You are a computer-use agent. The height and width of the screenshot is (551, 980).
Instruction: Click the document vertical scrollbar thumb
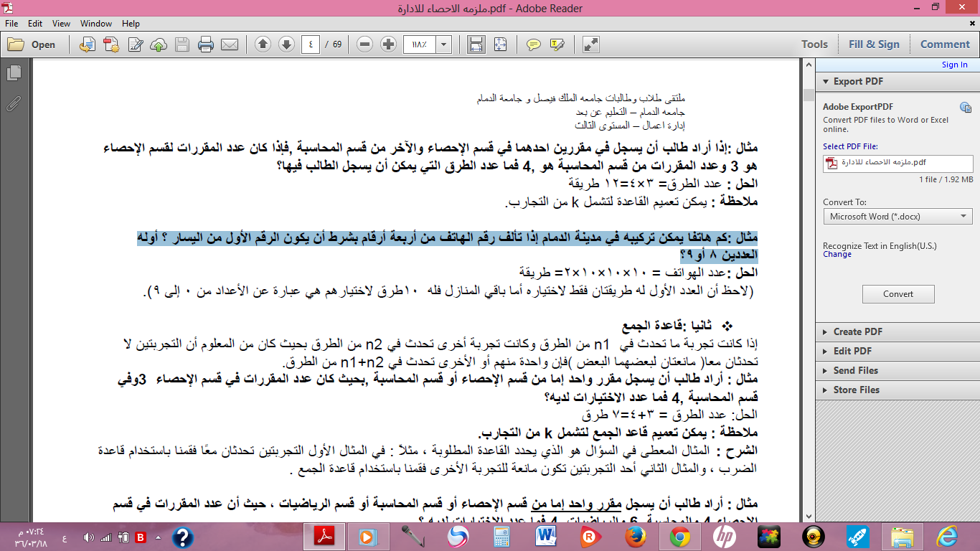click(809, 95)
